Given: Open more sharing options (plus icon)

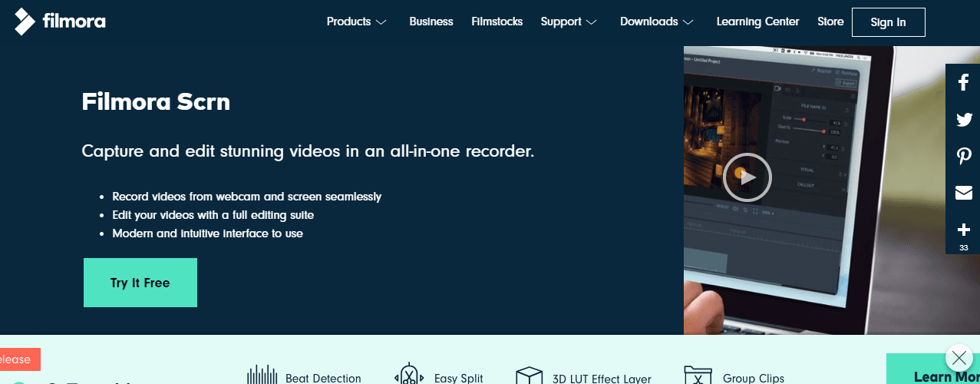Looking at the screenshot, I should (x=964, y=230).
